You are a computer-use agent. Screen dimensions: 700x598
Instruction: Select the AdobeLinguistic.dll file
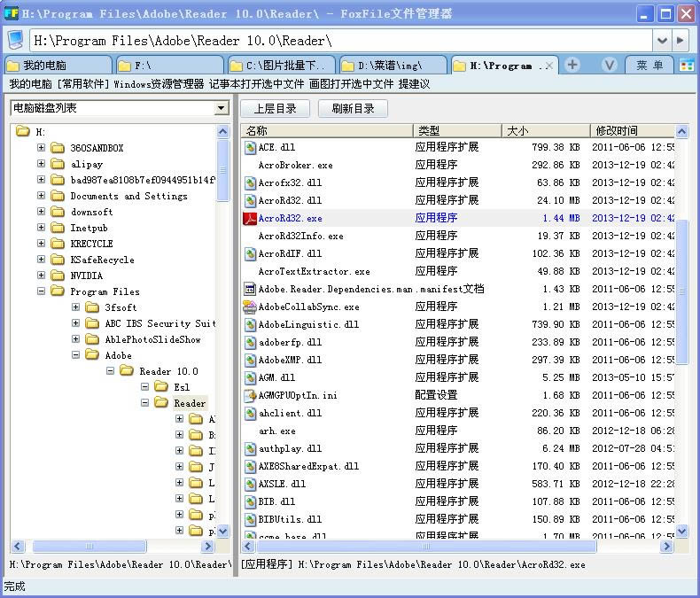click(x=308, y=324)
